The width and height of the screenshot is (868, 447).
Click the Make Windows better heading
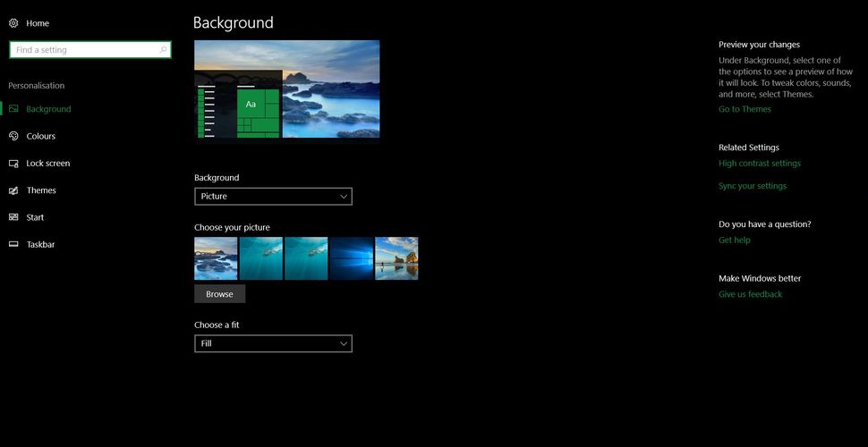[x=760, y=278]
